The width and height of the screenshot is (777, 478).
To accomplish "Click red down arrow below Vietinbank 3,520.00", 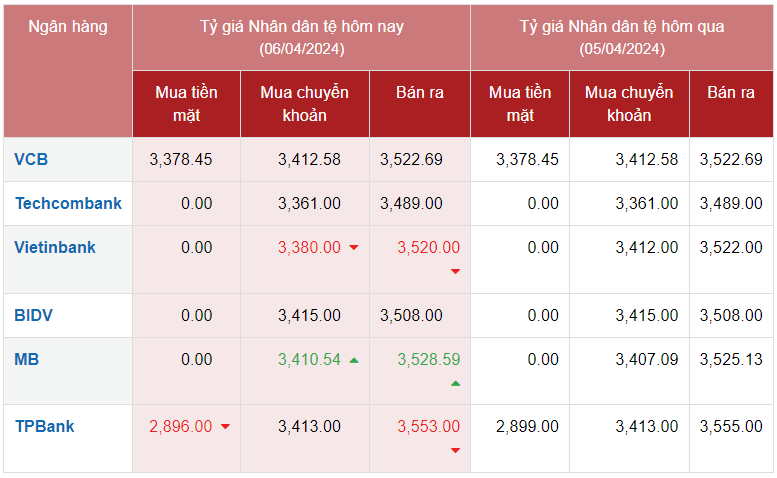I will [x=455, y=271].
